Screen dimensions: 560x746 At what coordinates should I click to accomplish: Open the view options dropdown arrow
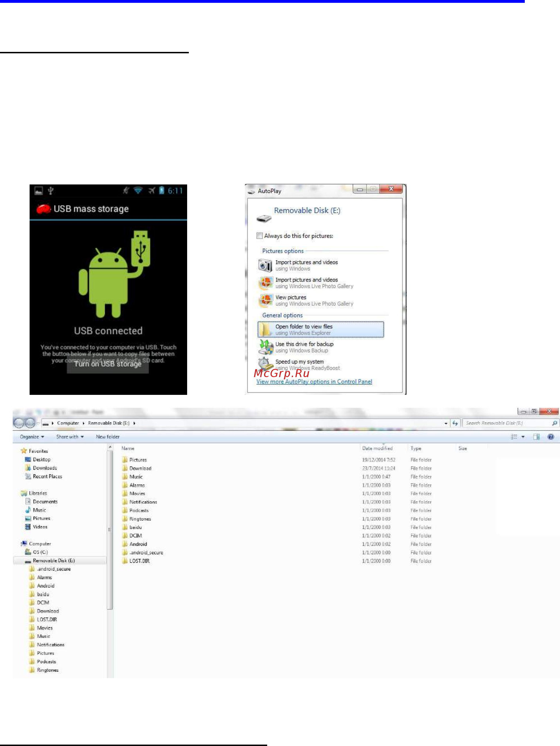coord(523,437)
